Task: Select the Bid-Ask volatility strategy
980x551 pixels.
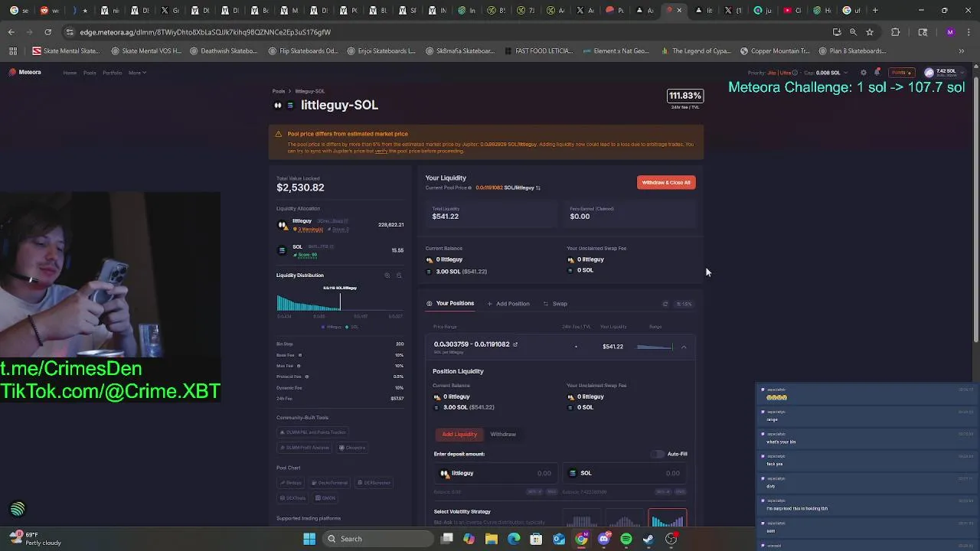Action: (668, 519)
